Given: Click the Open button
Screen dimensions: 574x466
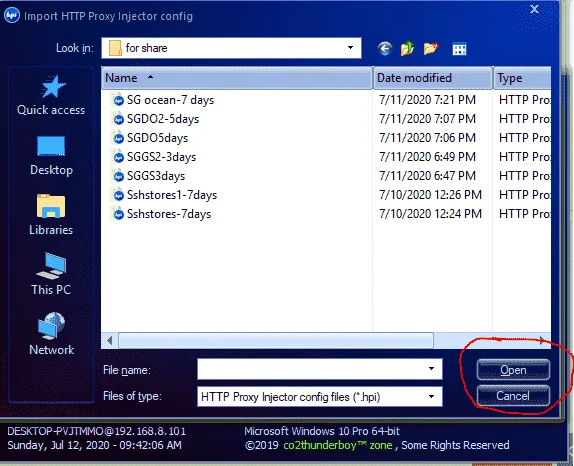Looking at the screenshot, I should [x=513, y=370].
